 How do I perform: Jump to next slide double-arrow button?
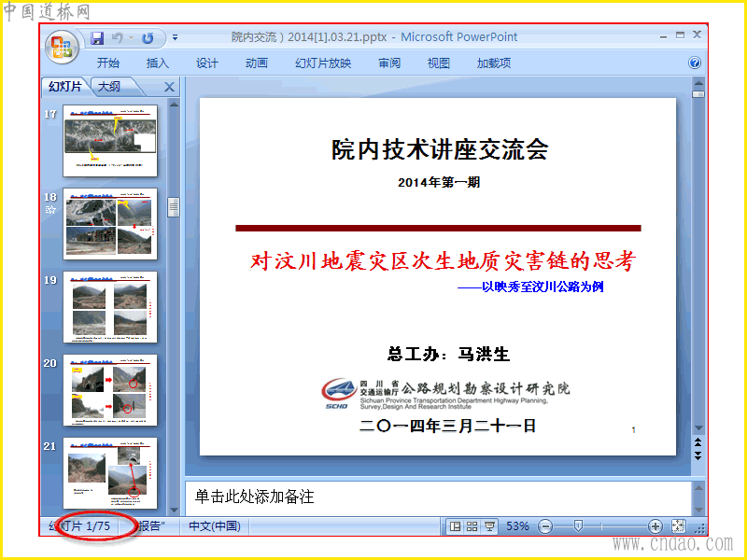698,455
